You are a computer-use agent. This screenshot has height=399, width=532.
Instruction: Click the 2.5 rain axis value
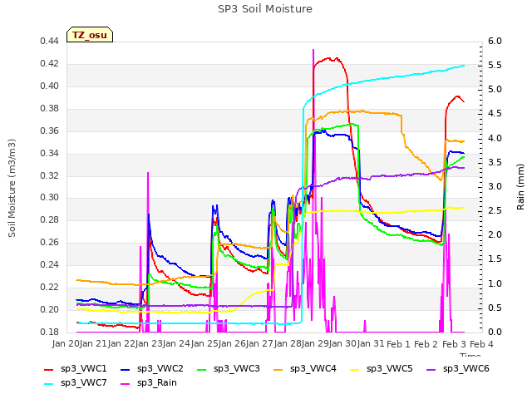coord(495,210)
